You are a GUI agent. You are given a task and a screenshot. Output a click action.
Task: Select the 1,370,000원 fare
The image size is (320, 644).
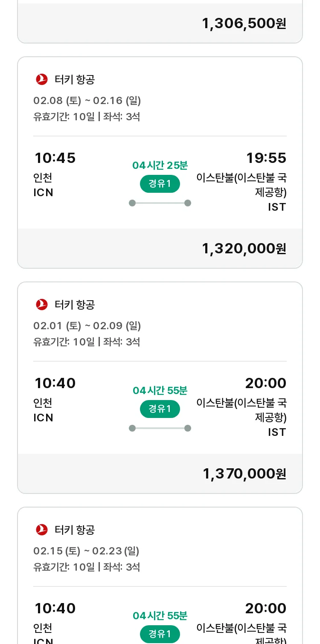[244, 474]
